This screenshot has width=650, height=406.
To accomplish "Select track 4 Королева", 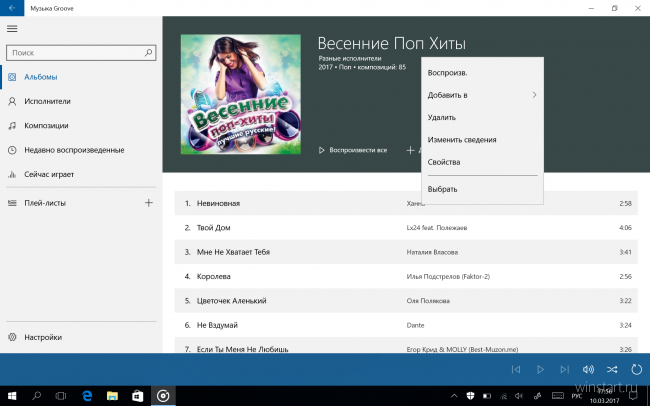I will coord(213,277).
